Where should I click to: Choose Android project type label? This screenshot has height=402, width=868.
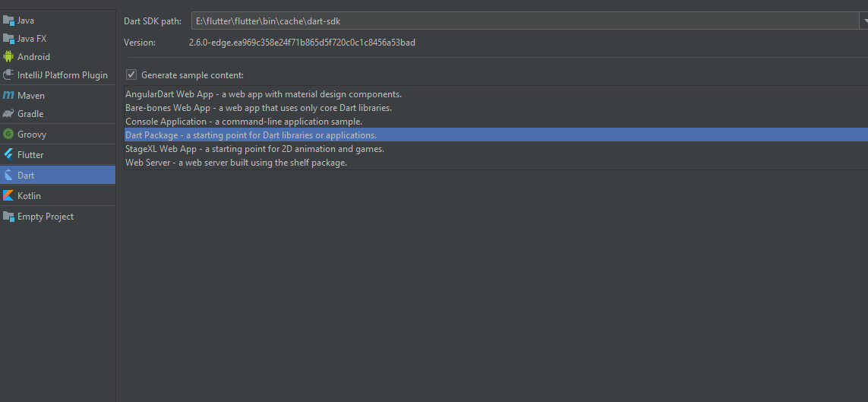[33, 56]
